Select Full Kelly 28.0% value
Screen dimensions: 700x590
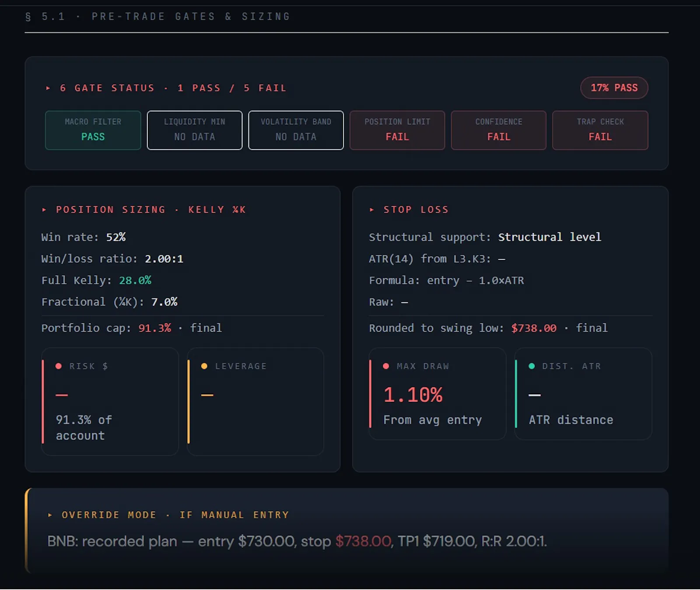pos(135,280)
